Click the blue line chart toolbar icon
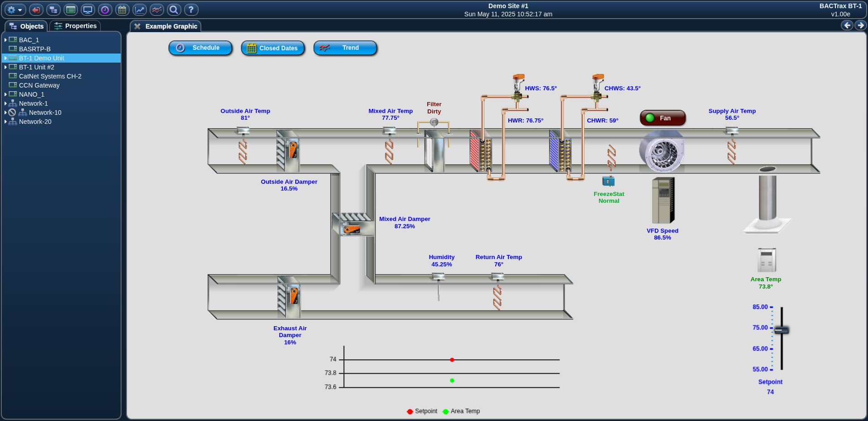The image size is (868, 421). (140, 10)
